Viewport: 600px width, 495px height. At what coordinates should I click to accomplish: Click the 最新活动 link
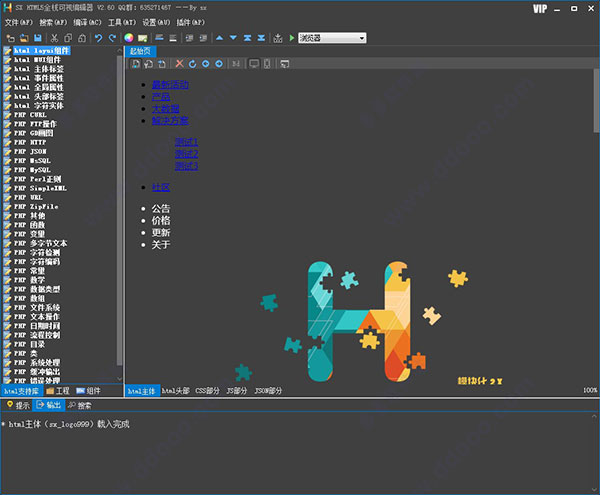(169, 85)
